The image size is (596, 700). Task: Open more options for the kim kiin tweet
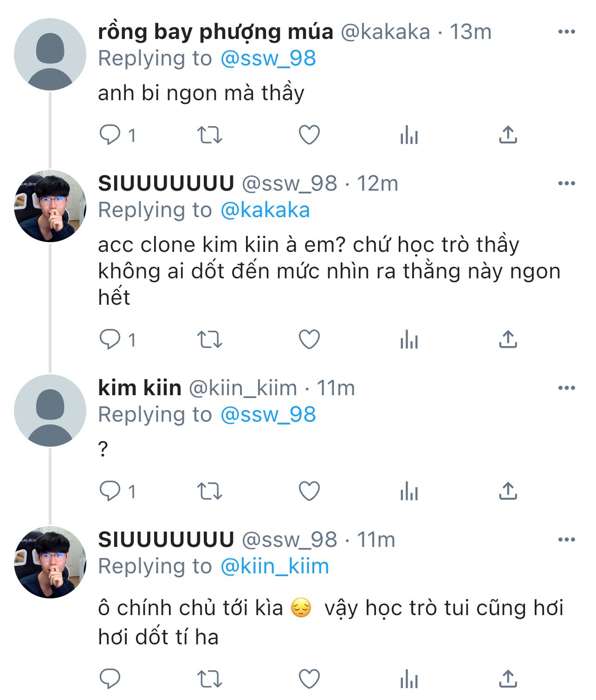click(x=566, y=388)
